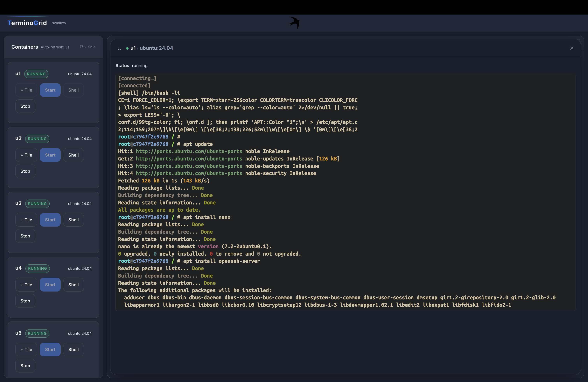Click the green status dot for u1
Screen dimensions: 588x382
tap(127, 48)
